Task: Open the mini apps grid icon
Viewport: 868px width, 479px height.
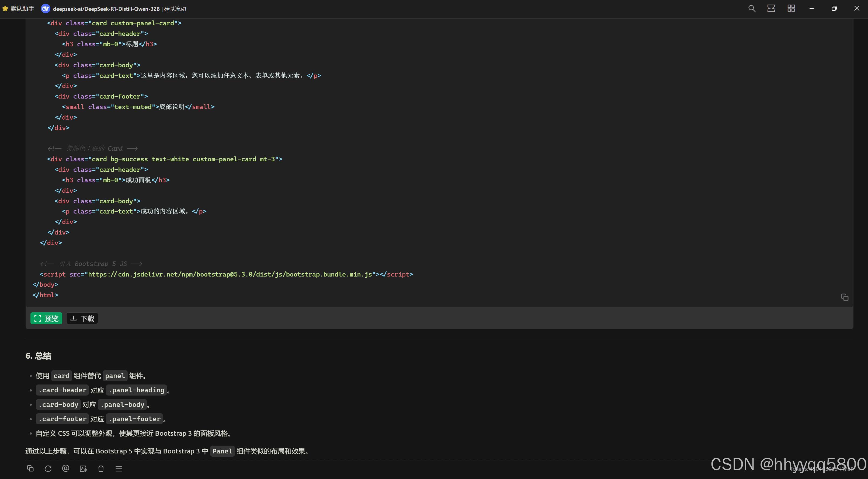Action: (791, 8)
